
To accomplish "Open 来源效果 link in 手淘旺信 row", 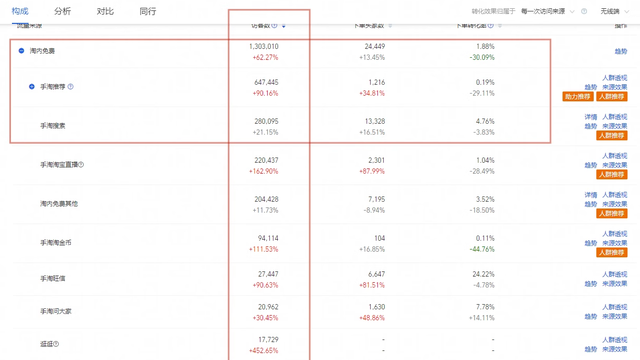I will click(614, 284).
